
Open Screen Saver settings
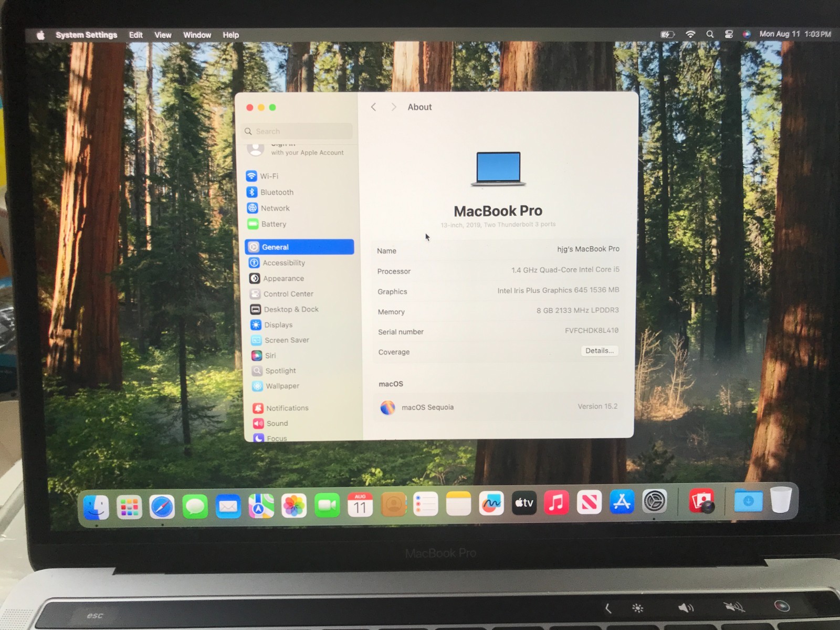click(286, 340)
